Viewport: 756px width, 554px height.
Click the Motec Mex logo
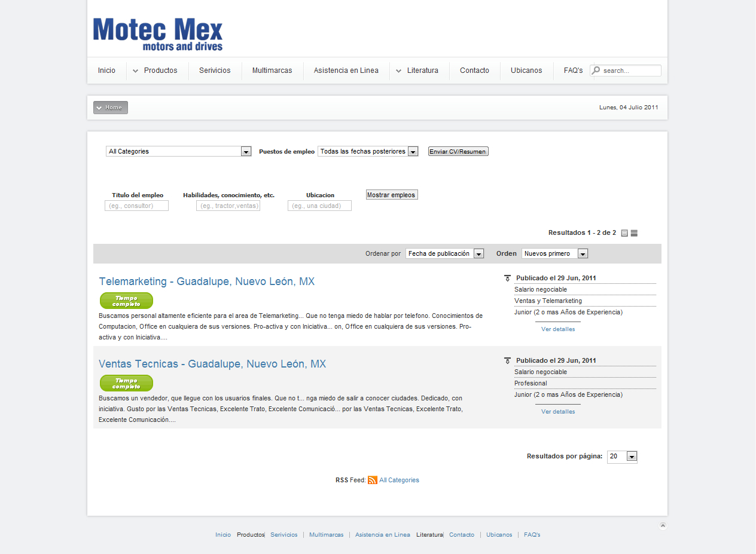point(158,34)
